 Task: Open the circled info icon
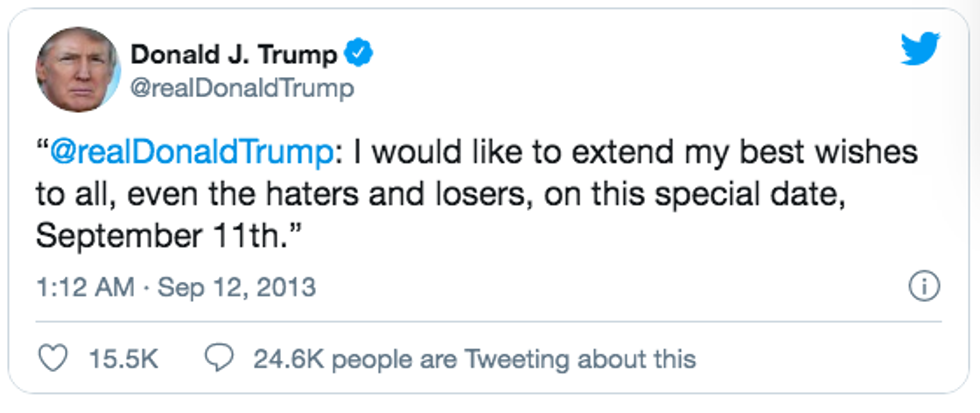coord(923,289)
